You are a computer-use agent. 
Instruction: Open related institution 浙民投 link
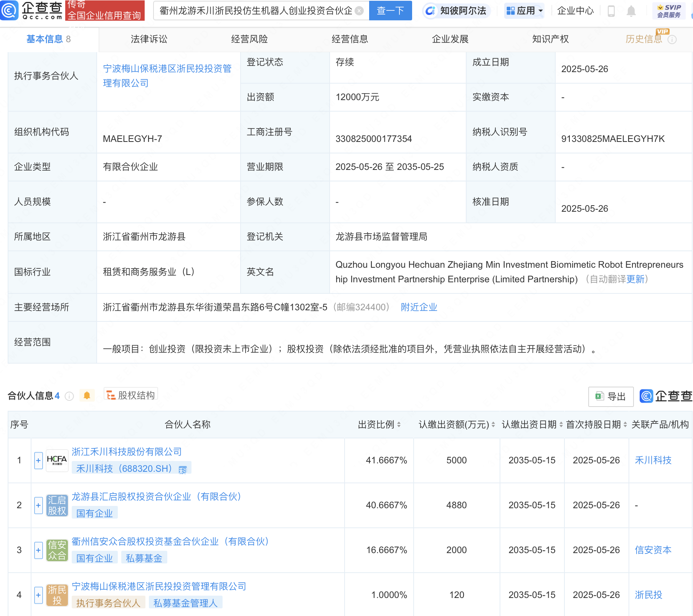point(648,595)
